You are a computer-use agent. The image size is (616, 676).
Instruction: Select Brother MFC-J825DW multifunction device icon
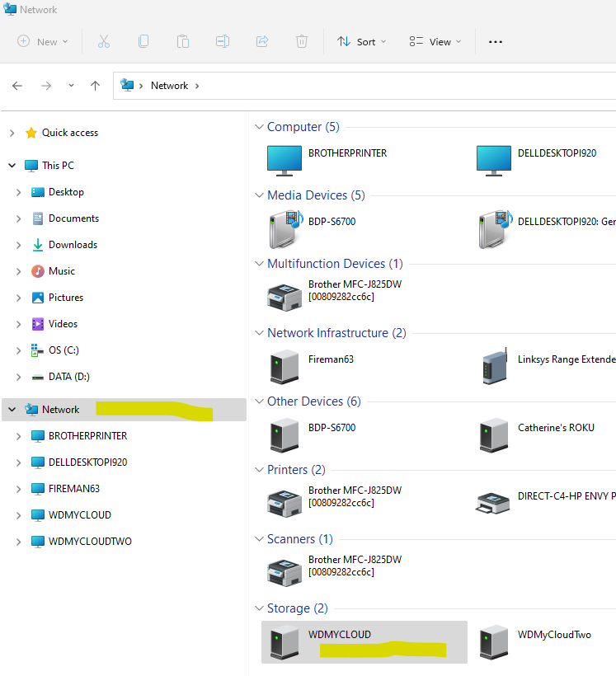[x=284, y=297]
